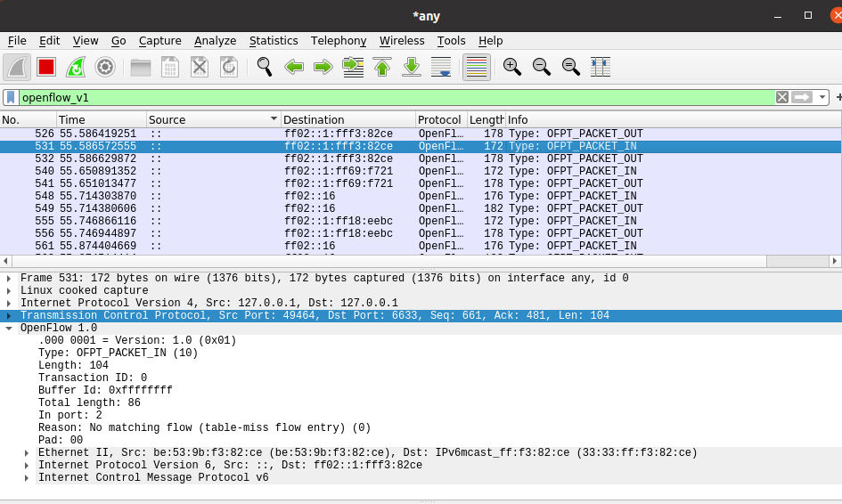Click the Reason: No matching flow line
The image size is (842, 504).
[x=204, y=427]
